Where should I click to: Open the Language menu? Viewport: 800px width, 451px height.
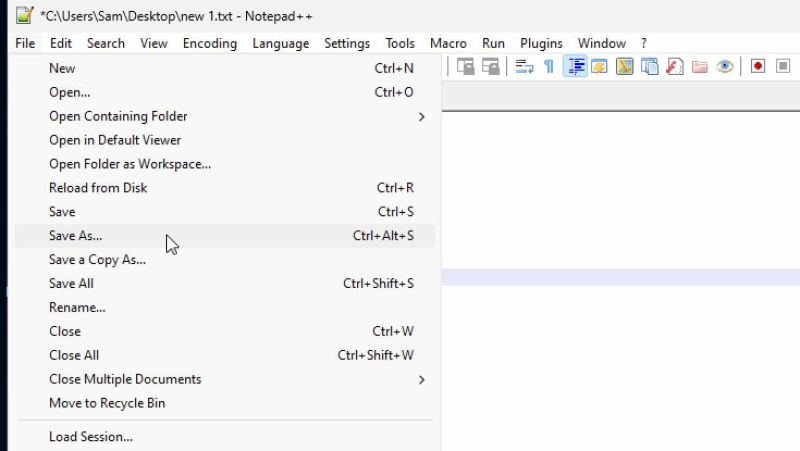[281, 43]
